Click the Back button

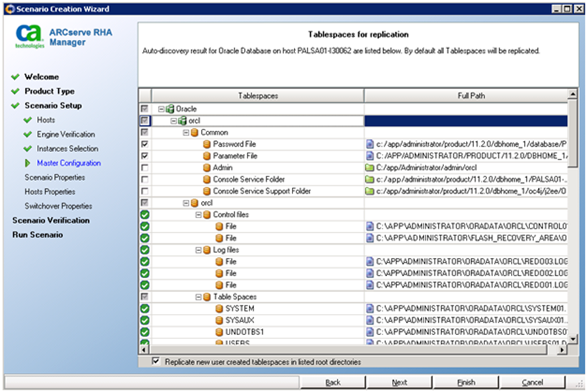pos(333,382)
